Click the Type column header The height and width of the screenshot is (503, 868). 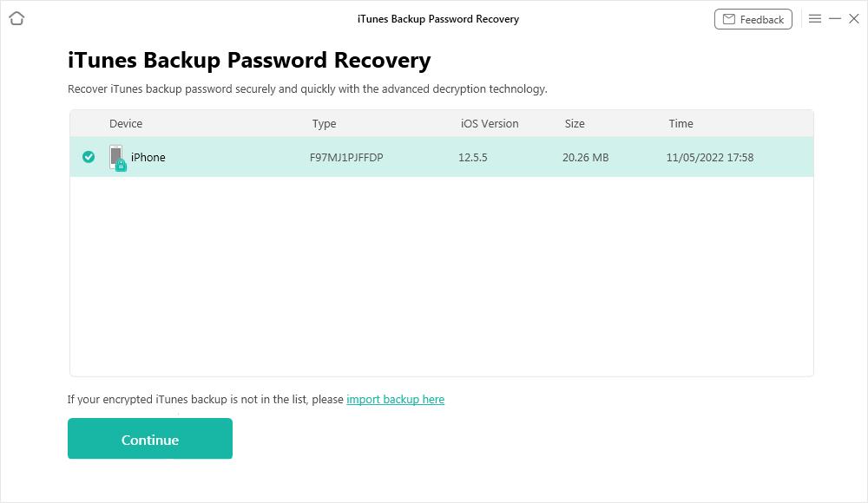[324, 124]
